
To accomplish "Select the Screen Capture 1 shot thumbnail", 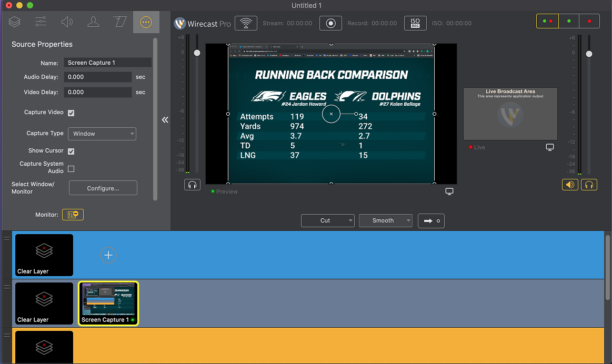I will tap(108, 304).
